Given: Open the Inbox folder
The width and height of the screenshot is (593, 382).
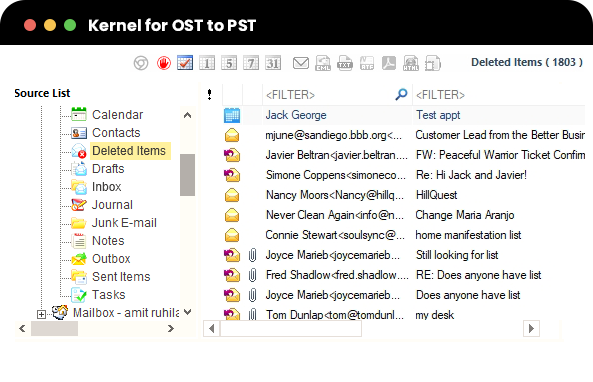Looking at the screenshot, I should 107,187.
